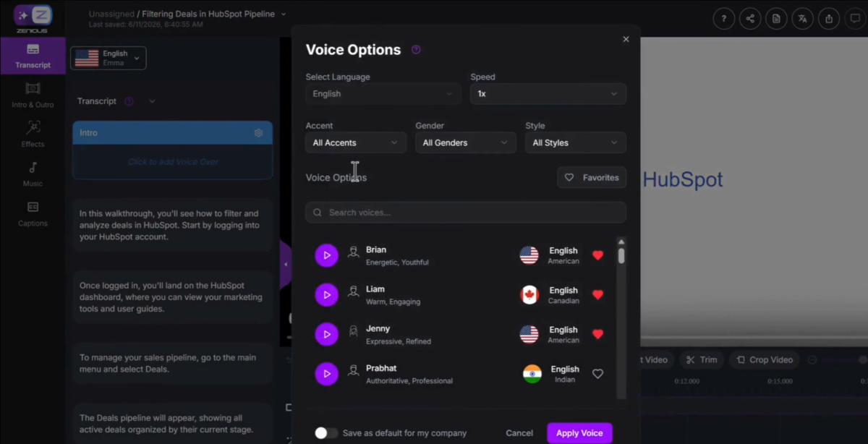Screen dimensions: 868x444
Task: Play Brian voice preview
Action: click(327, 255)
